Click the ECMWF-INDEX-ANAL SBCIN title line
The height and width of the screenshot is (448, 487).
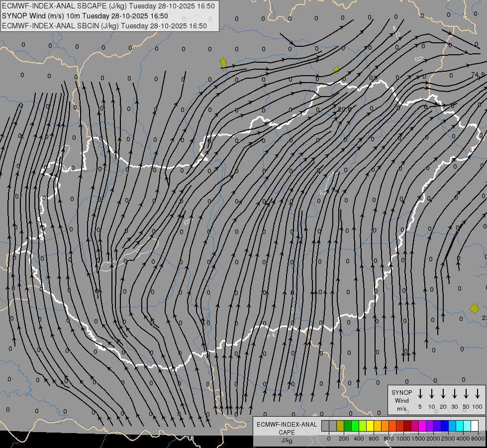point(104,26)
